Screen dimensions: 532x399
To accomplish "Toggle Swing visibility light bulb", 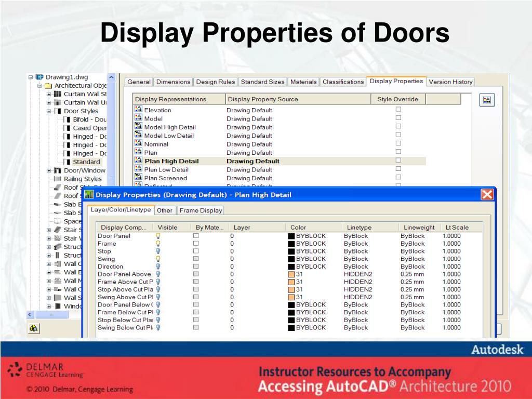I will (x=158, y=259).
